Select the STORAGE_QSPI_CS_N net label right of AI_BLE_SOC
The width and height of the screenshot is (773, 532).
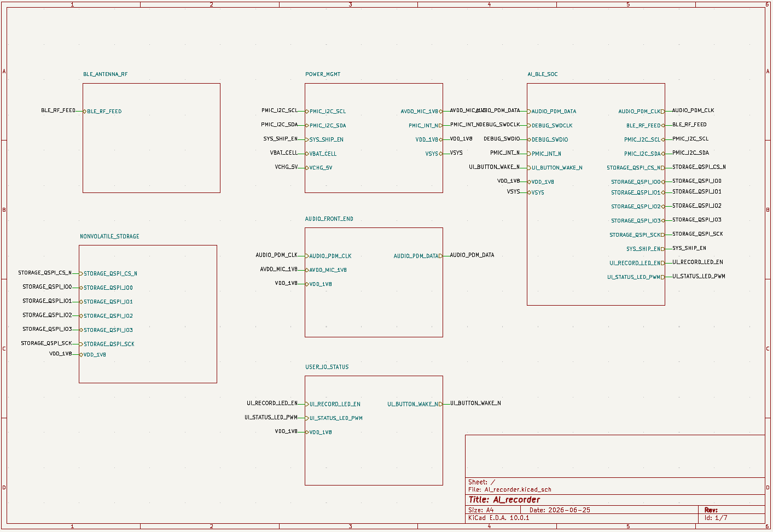coord(699,167)
